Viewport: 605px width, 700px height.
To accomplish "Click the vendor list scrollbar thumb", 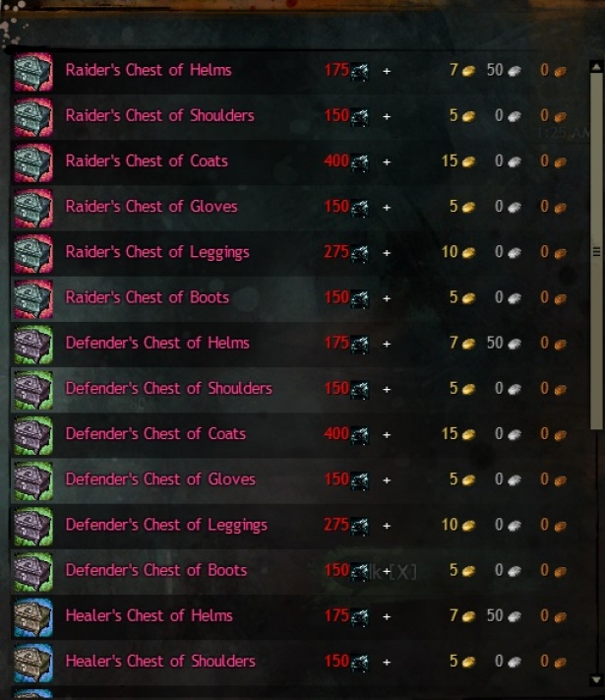I will tap(596, 251).
